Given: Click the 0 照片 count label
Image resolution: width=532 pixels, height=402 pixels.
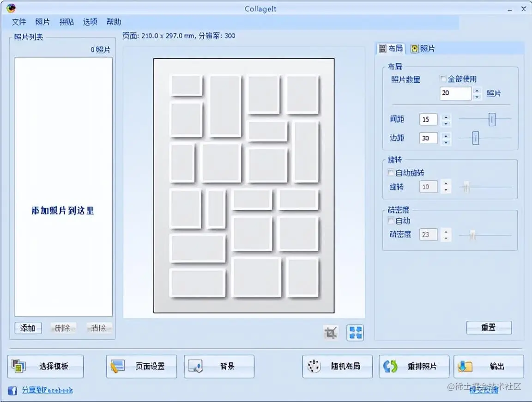Looking at the screenshot, I should pyautogui.click(x=100, y=50).
